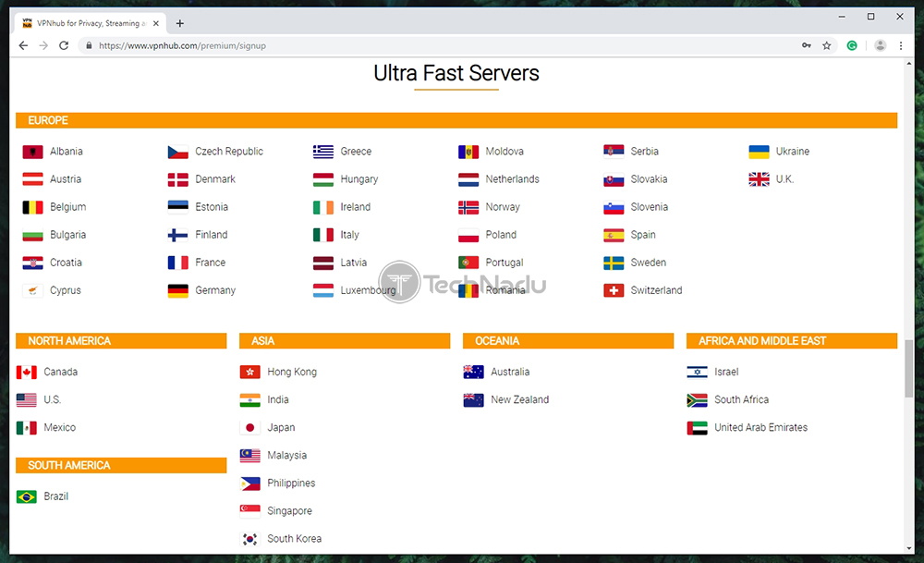924x563 pixels.
Task: Open the Chrome three-dot menu
Action: point(900,45)
